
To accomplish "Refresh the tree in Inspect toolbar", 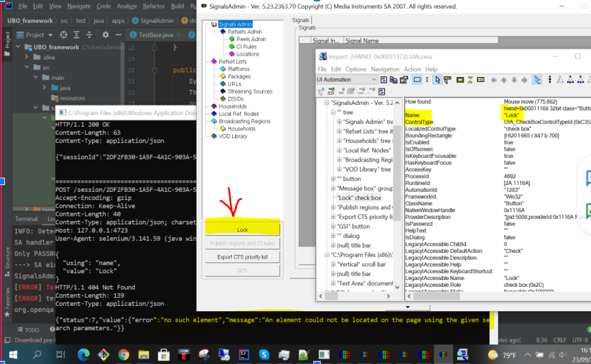I will coord(383,78).
